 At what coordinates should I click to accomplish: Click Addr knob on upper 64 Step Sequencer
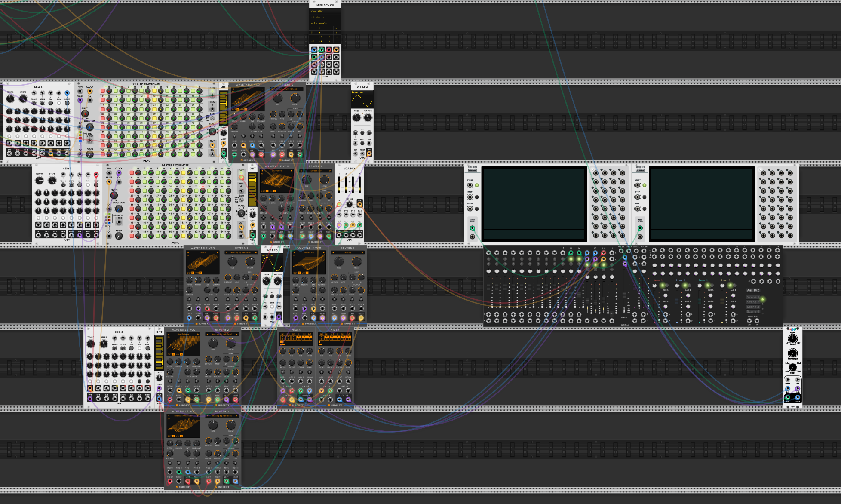90,154
